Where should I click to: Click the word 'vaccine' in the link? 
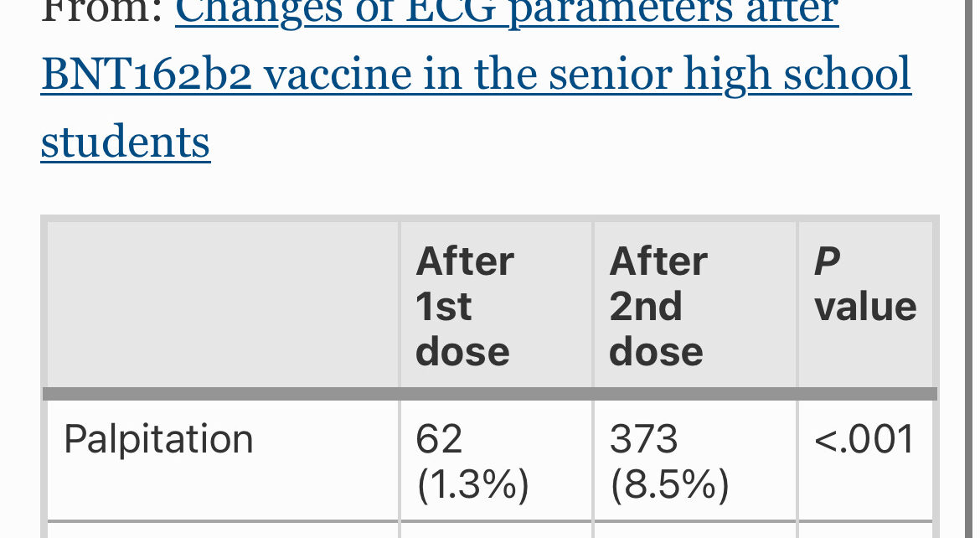[338, 74]
